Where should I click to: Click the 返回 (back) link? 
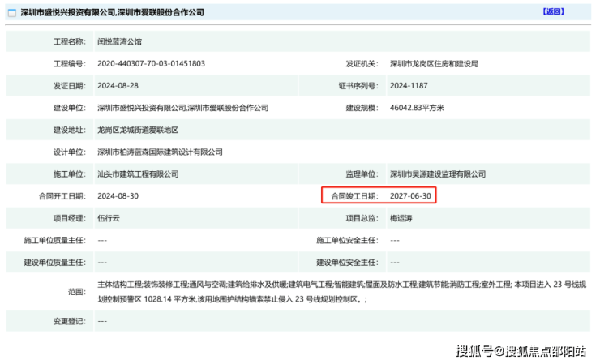552,12
